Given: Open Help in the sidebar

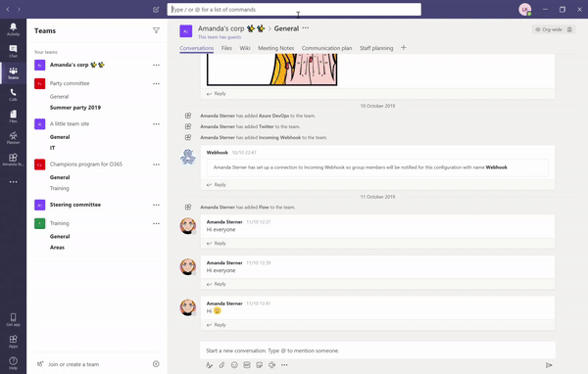Looking at the screenshot, I should [13, 363].
